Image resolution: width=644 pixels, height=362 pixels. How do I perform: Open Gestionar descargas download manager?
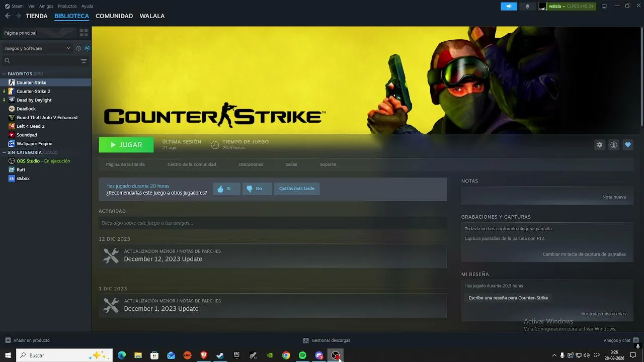coord(327,340)
